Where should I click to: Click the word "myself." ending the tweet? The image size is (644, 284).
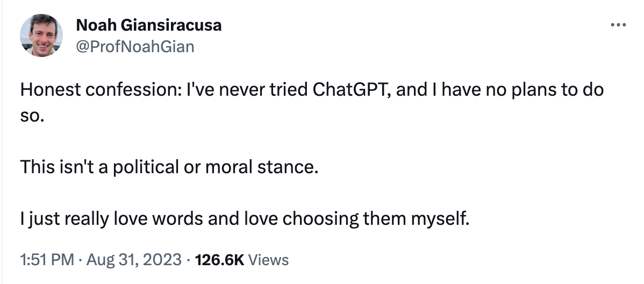440,219
